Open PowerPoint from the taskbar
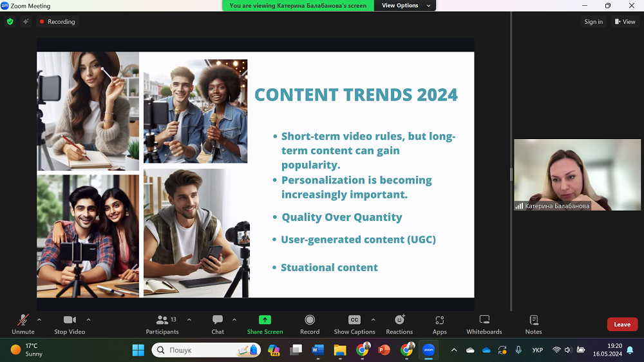 pyautogui.click(x=384, y=350)
